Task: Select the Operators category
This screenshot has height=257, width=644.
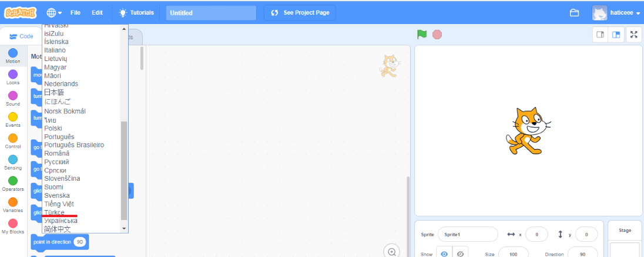Action: (13, 184)
